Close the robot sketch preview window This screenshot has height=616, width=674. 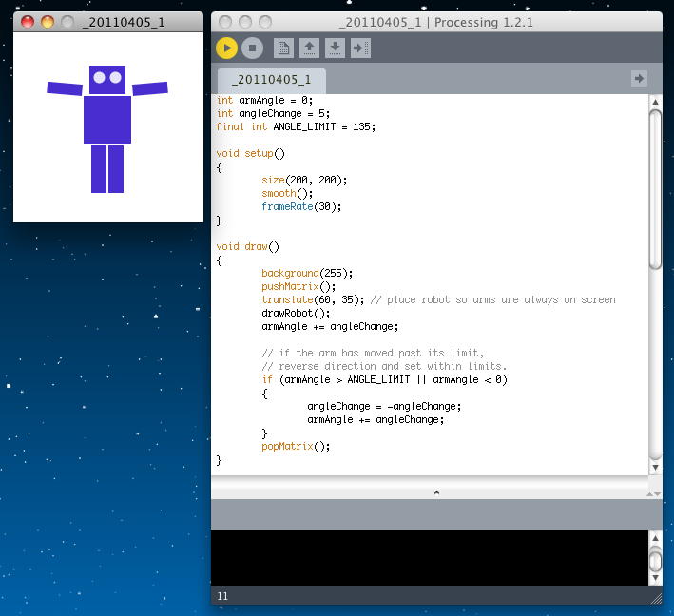28,21
